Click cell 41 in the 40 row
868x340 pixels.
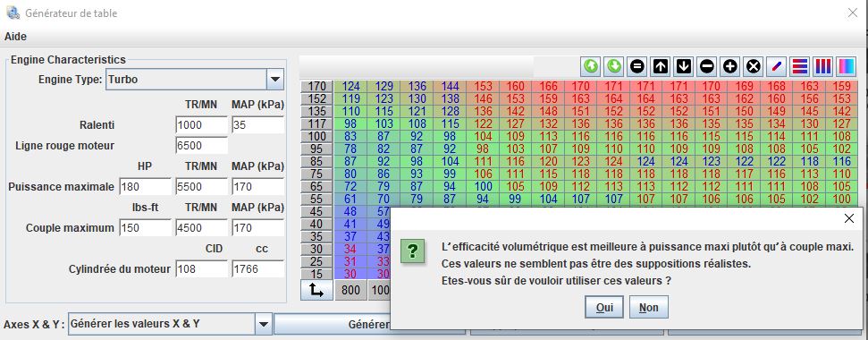pos(351,225)
